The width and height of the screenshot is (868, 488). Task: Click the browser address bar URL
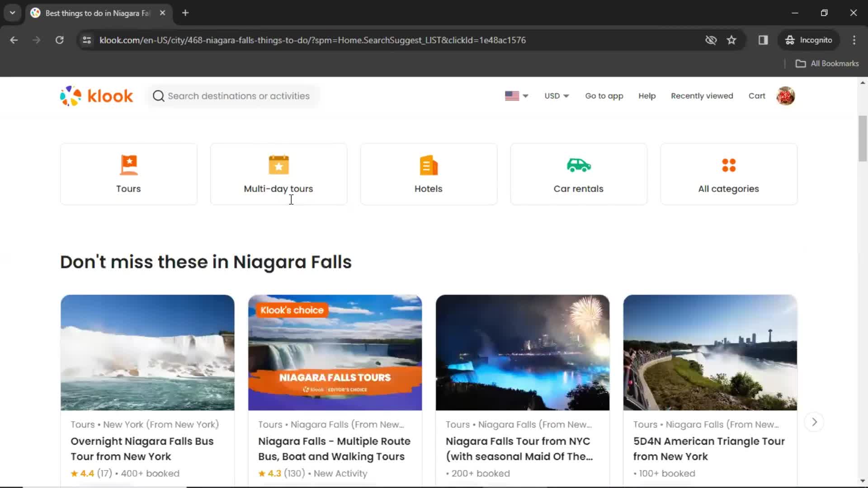(312, 40)
